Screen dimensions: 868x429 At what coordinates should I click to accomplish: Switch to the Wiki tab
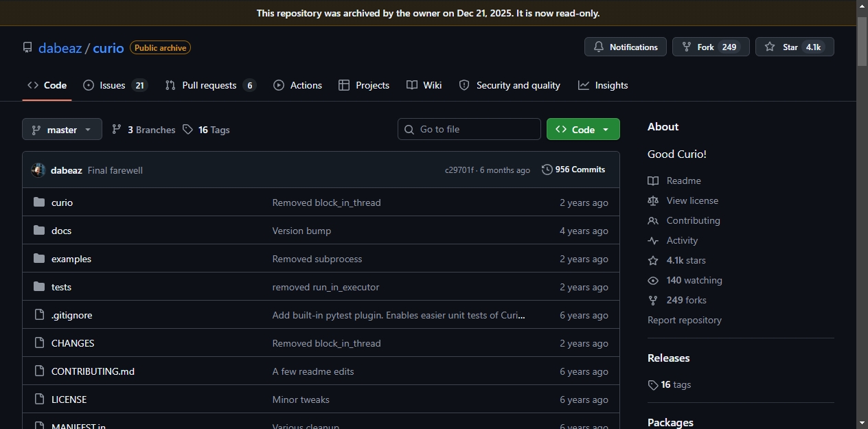[x=424, y=85]
